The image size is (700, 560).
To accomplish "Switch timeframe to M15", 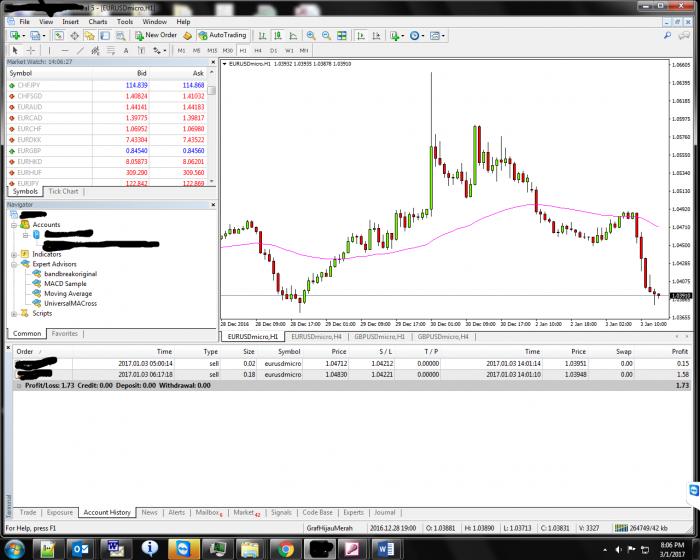I will (x=212, y=50).
